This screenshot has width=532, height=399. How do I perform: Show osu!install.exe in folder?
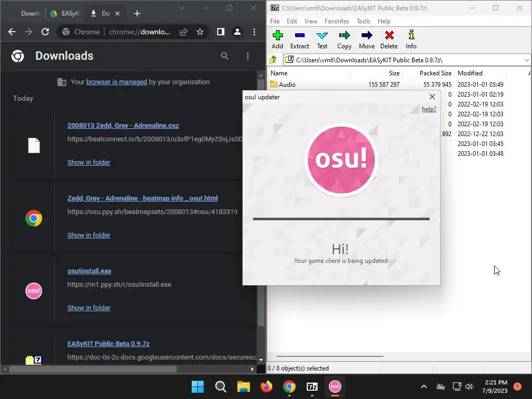click(88, 308)
